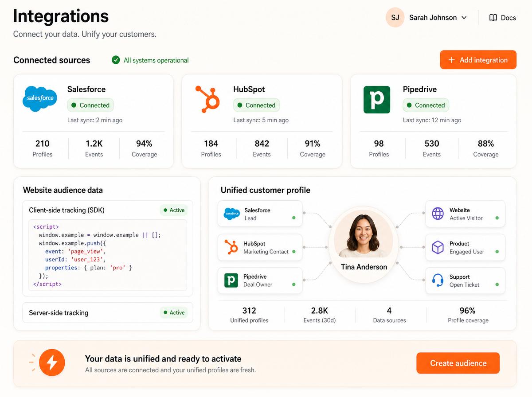Viewport: 532px width, 397px height.
Task: Toggle Client-side tracking Active badge
Action: click(174, 210)
